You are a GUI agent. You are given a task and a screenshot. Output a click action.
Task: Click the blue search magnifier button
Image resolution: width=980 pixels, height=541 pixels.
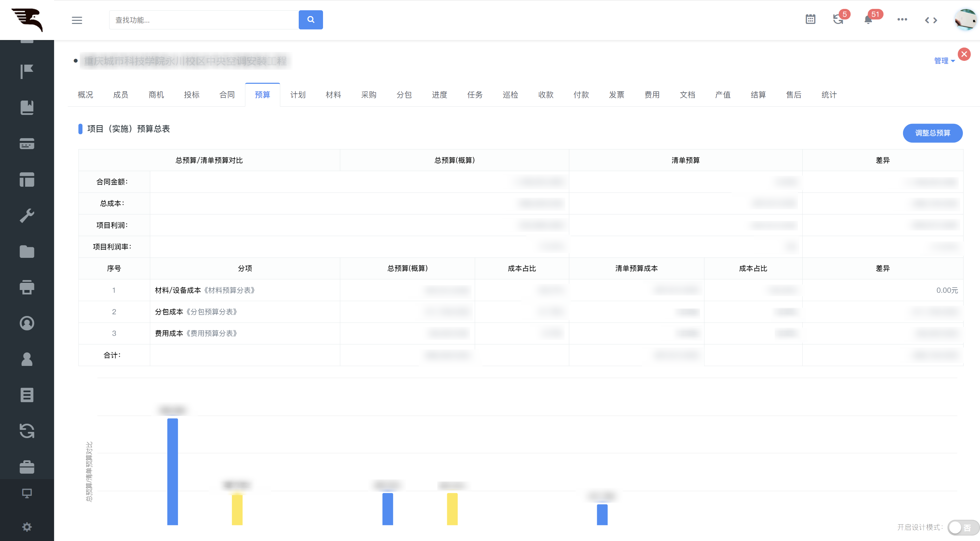pos(310,20)
